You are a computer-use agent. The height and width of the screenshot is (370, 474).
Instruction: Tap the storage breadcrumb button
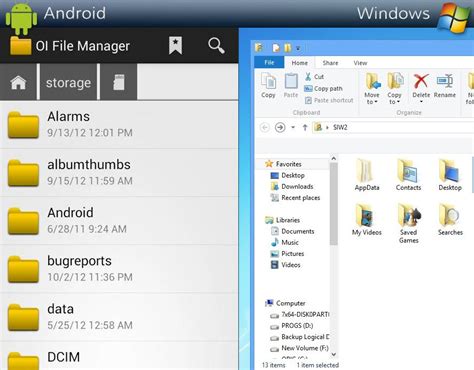pos(68,82)
